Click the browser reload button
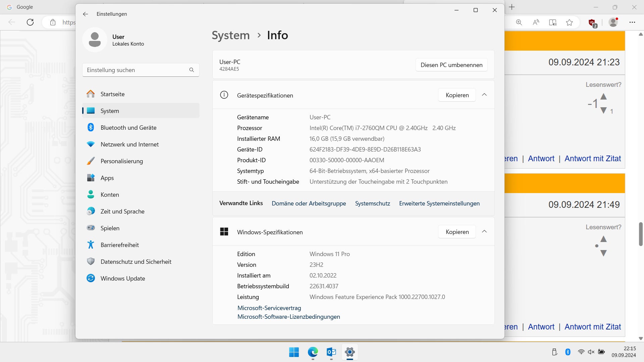The height and width of the screenshot is (362, 644). (x=30, y=22)
